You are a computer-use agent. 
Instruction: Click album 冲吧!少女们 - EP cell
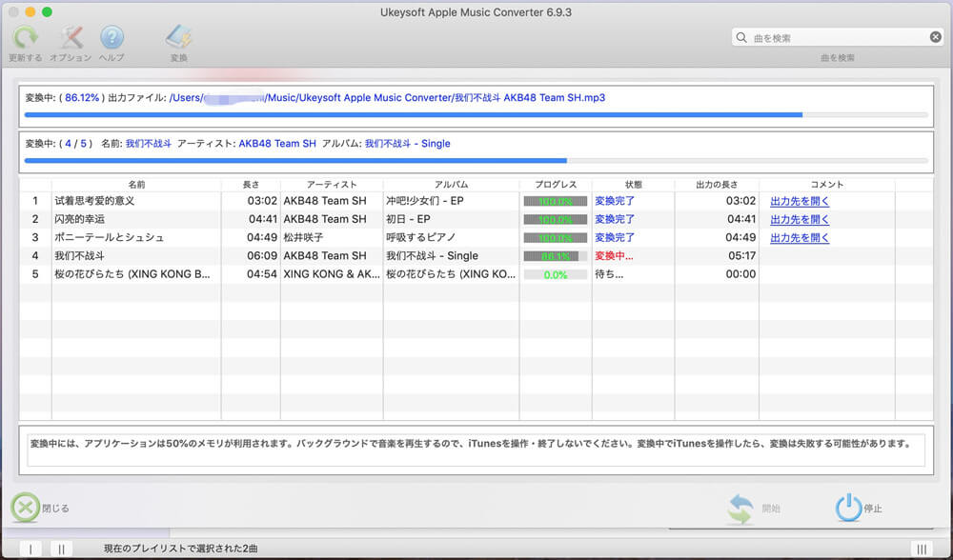[425, 201]
